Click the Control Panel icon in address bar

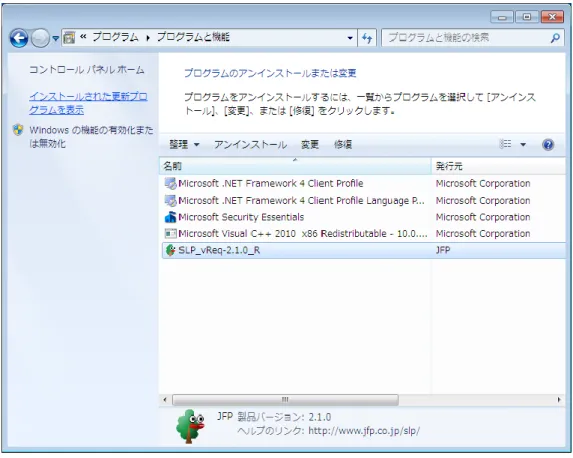point(69,37)
